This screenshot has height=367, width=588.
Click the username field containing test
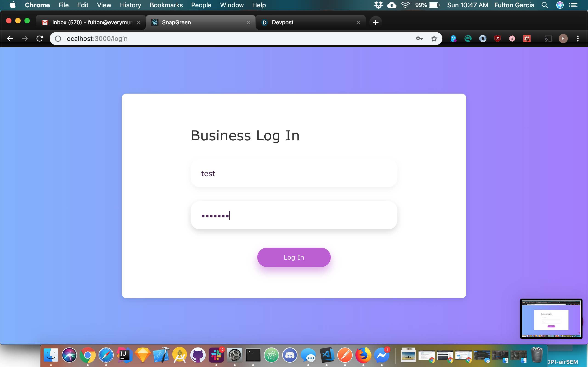pos(294,173)
